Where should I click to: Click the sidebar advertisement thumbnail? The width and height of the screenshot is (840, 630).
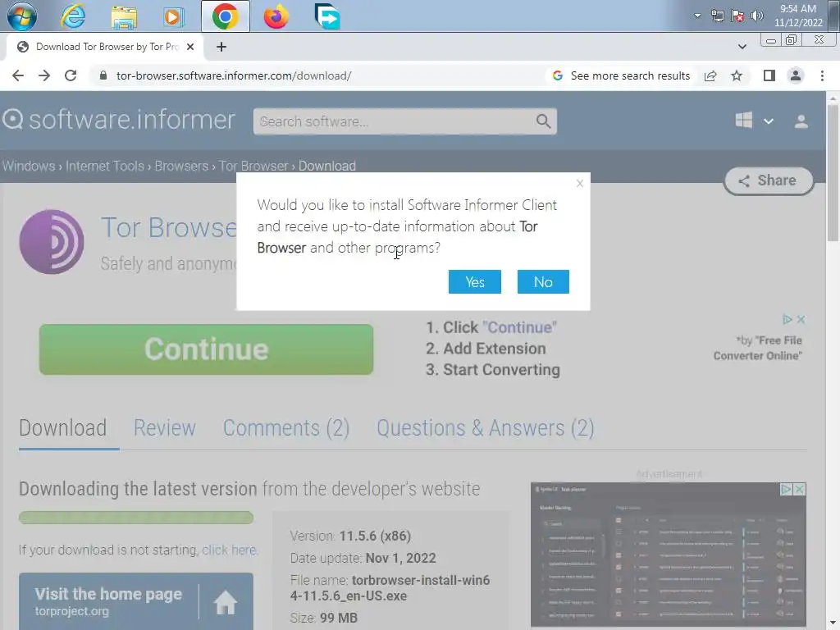(668, 555)
